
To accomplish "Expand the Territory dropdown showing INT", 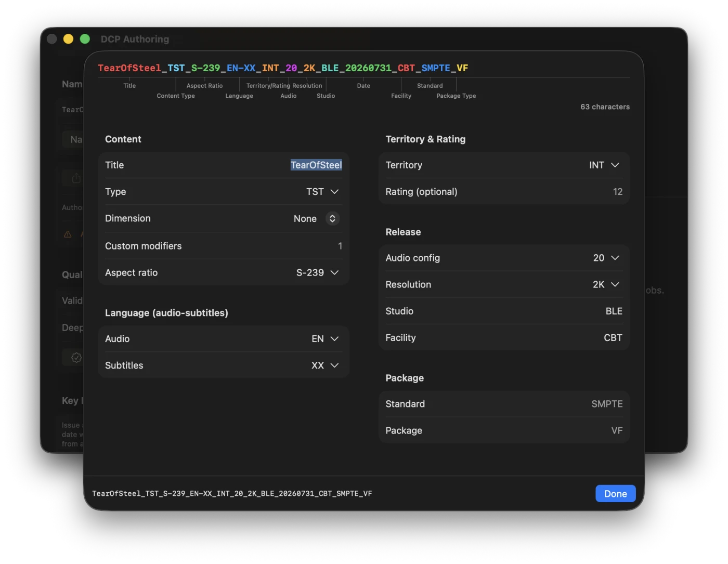I will click(604, 165).
